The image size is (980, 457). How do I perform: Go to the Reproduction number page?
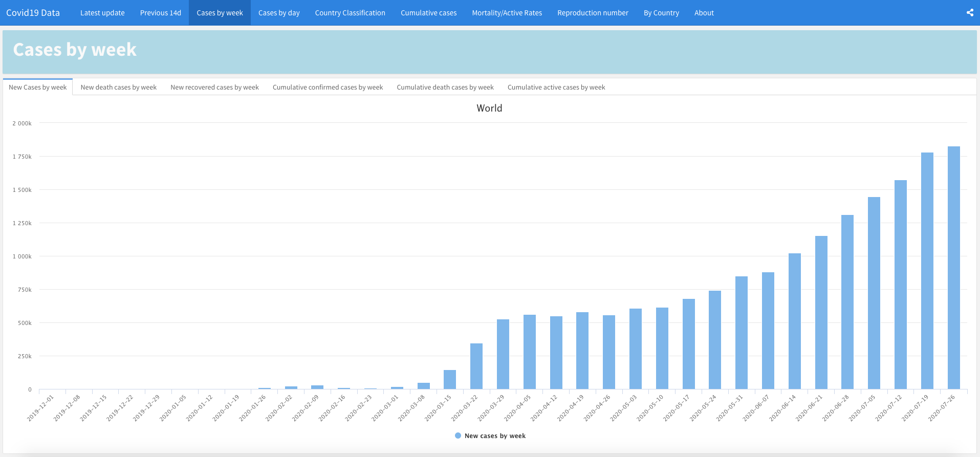pos(593,13)
